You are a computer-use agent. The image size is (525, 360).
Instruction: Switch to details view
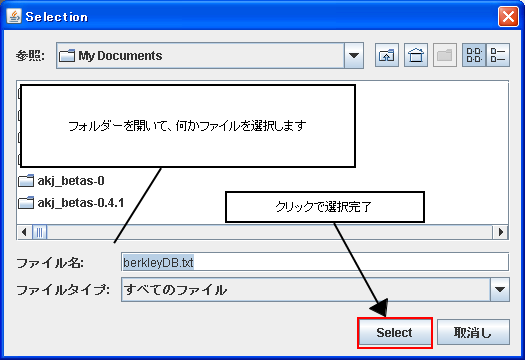pos(498,55)
